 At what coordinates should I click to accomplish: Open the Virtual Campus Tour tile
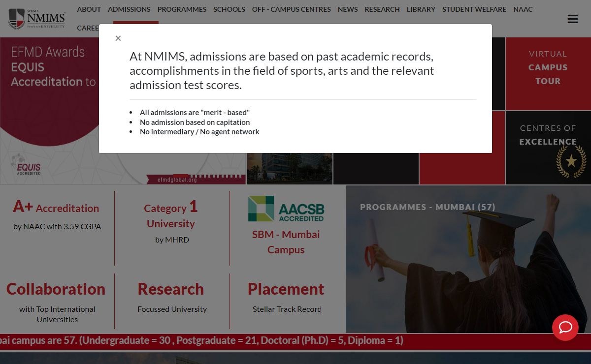[548, 74]
